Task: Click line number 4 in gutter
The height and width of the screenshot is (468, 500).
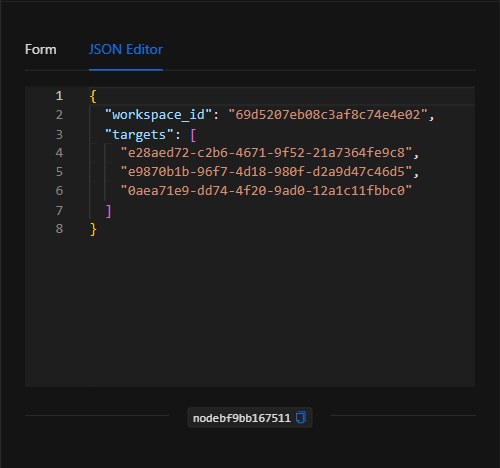Action: pyautogui.click(x=59, y=153)
